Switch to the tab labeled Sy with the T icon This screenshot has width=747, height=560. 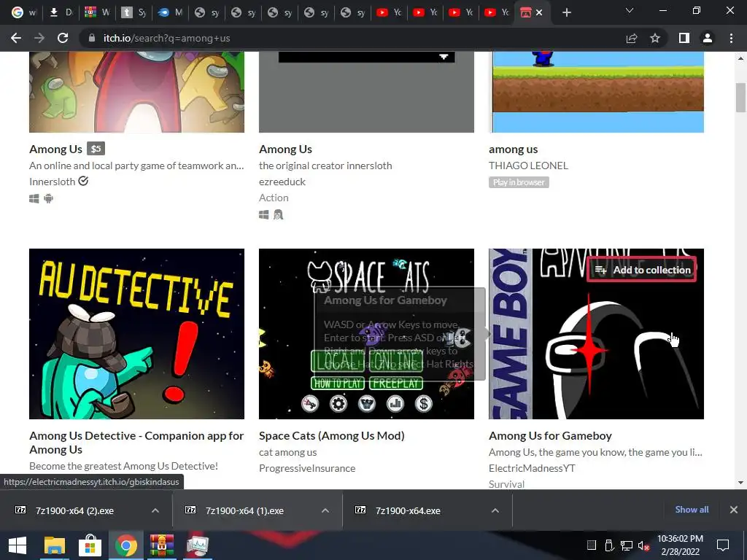click(133, 12)
